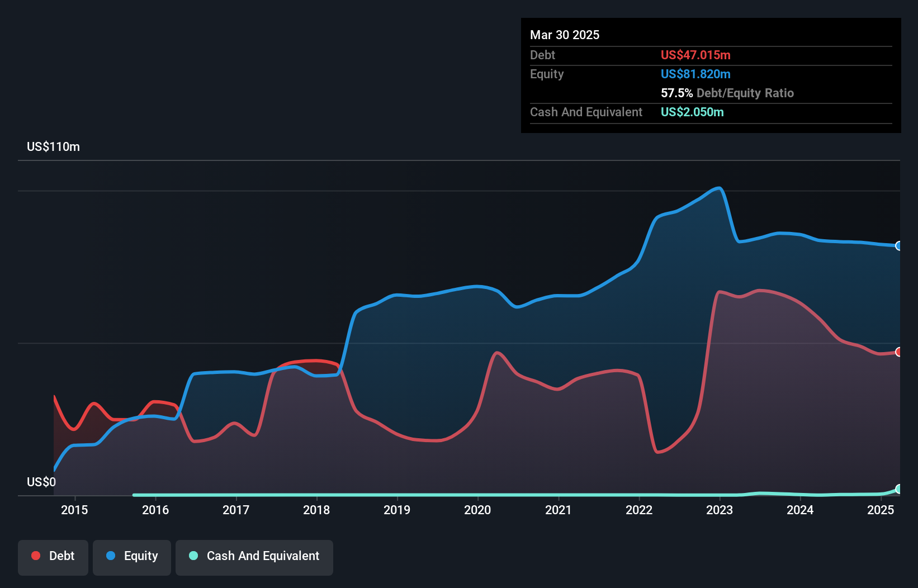
Task: Toggle the Equity series visibility
Action: pos(131,557)
